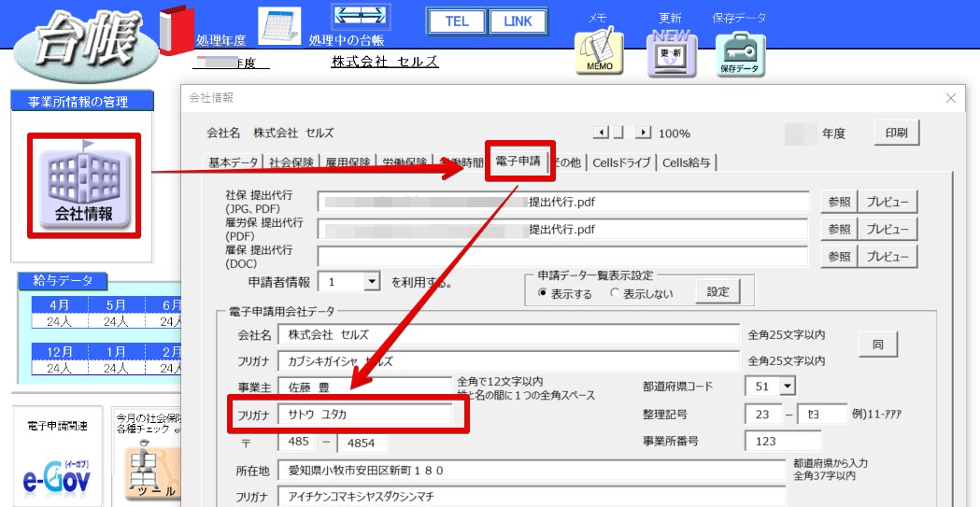Switch to the 社会保険 tab
The image size is (980, 507).
[x=291, y=163]
